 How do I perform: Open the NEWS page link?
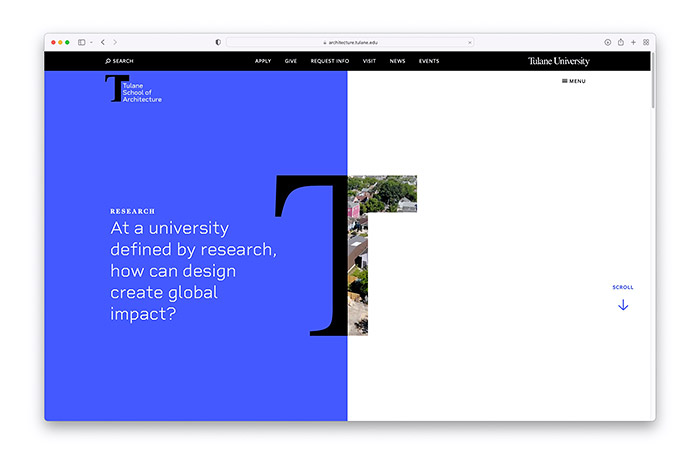[x=397, y=61]
